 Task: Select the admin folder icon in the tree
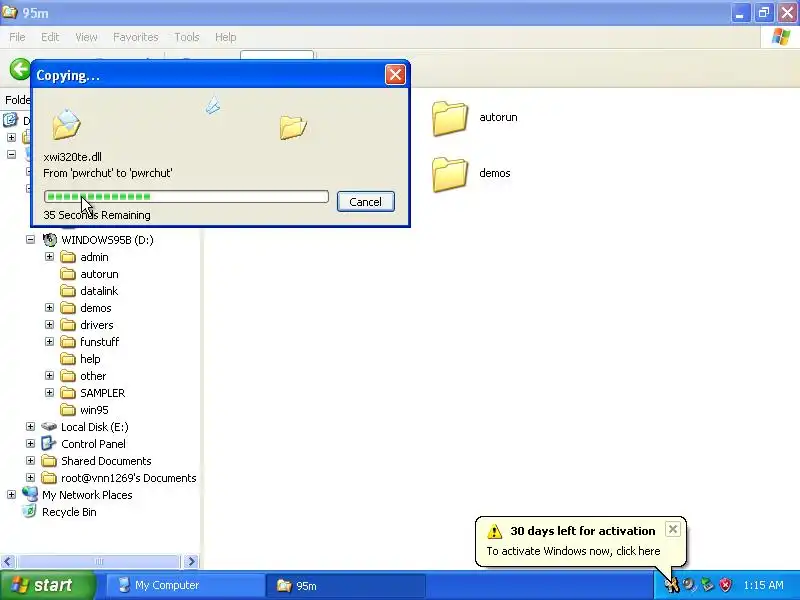68,257
